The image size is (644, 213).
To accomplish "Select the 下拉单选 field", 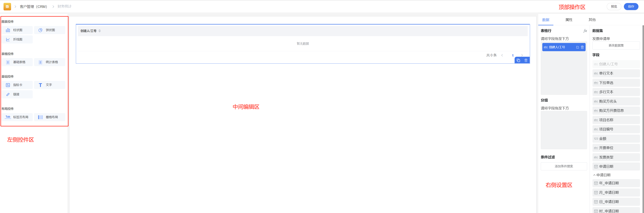I will click(x=616, y=83).
